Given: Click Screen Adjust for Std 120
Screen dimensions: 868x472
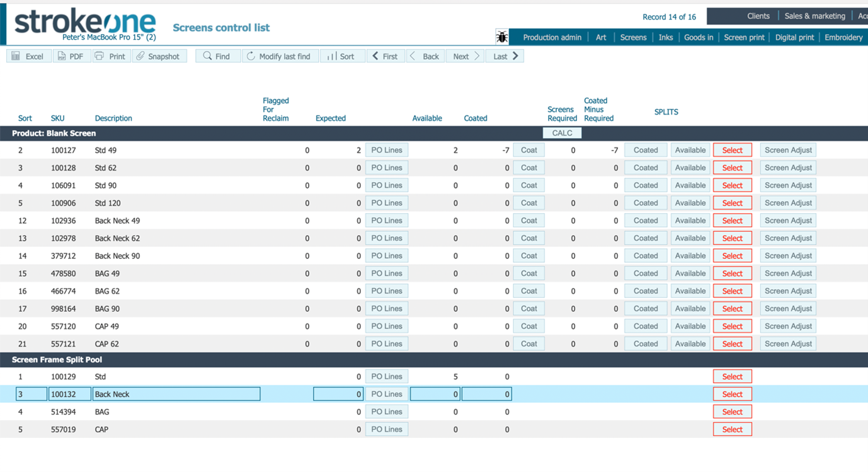Looking at the screenshot, I should pyautogui.click(x=788, y=203).
